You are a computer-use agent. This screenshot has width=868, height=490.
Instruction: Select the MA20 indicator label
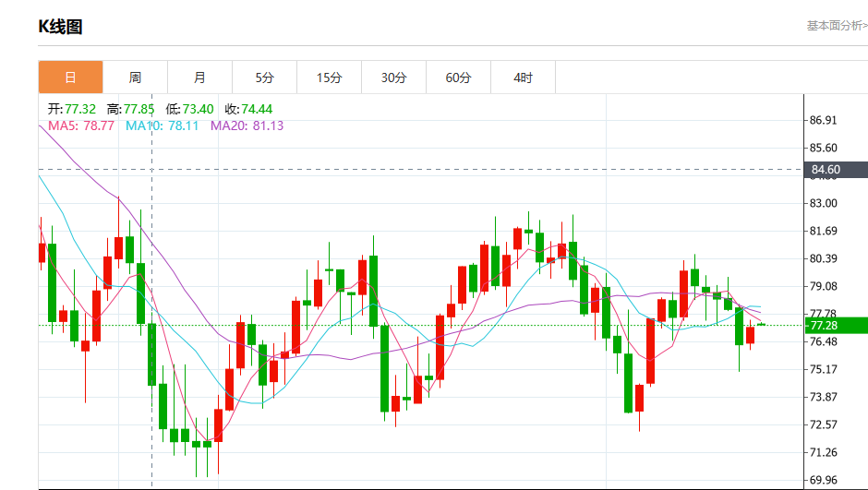[x=247, y=125]
